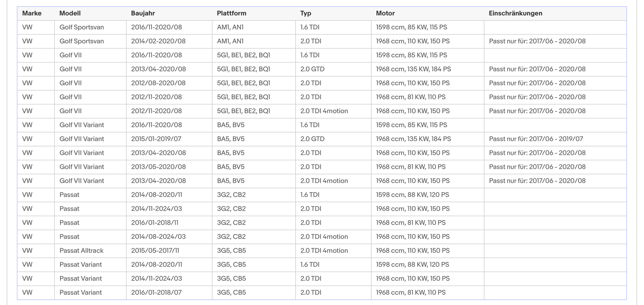Click the Marke column header
Screen dimensions: 644x305
(x=32, y=13)
